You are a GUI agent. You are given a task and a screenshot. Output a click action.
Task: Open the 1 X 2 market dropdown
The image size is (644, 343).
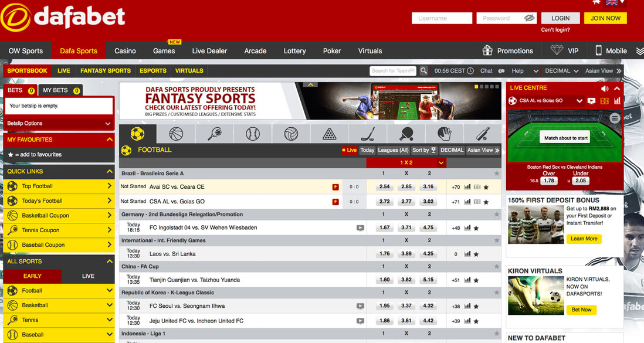pos(406,162)
